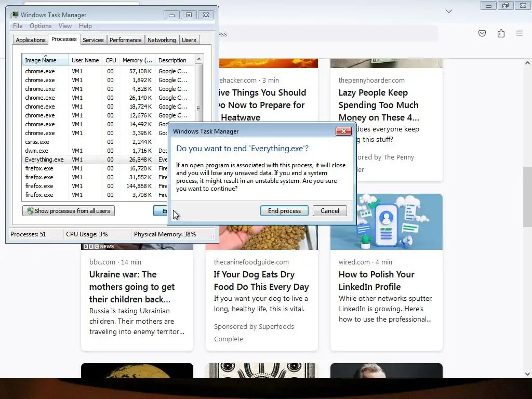This screenshot has width=532, height=399.
Task: Open the View menu in Task Manager
Action: [65, 26]
